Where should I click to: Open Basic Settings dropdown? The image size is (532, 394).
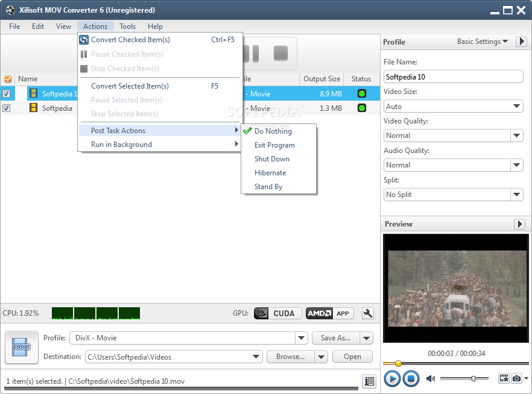(482, 42)
